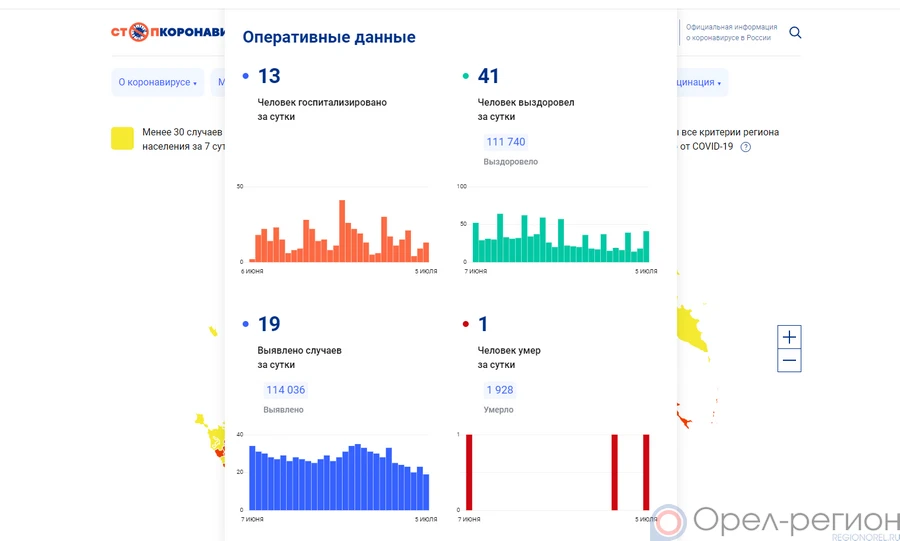
Task: Click the green dot beside 41 recovered
Action: 466,77
